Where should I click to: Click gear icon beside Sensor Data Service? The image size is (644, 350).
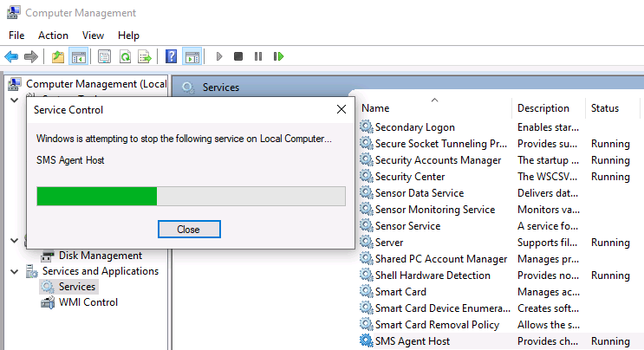[x=366, y=192]
